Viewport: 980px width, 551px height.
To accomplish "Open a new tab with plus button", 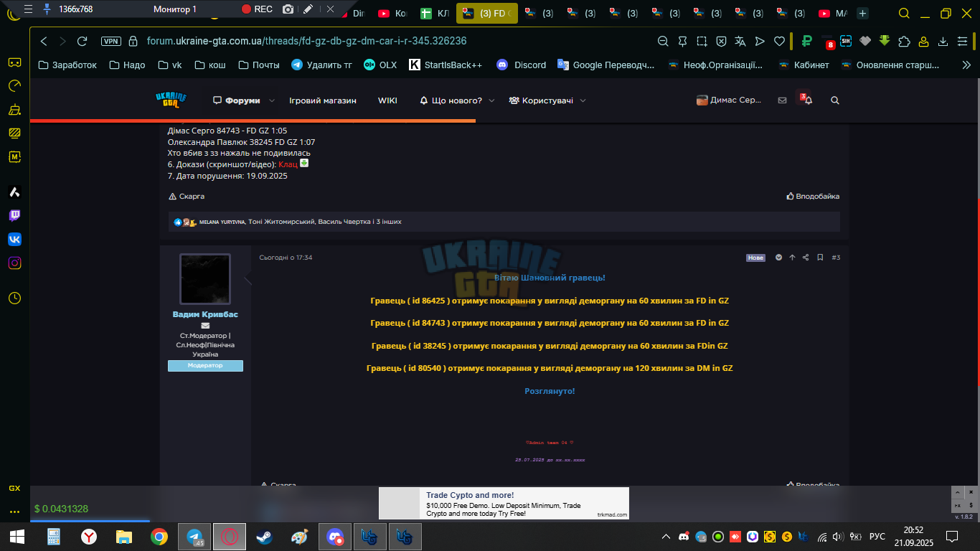I will click(862, 13).
